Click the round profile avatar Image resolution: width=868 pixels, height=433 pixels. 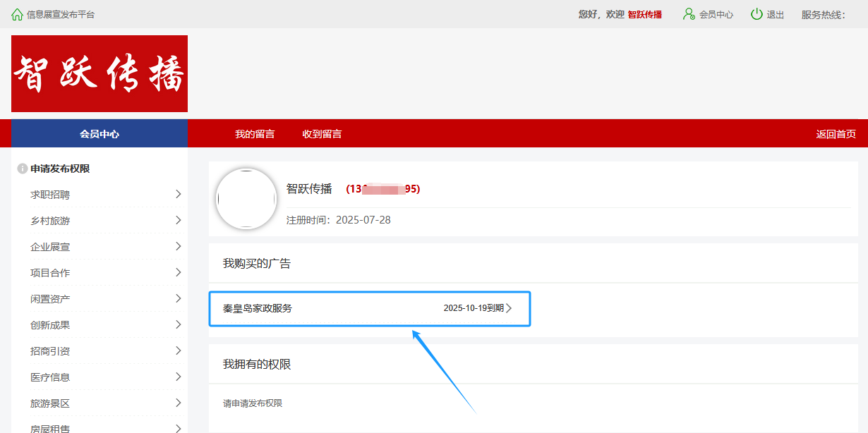tap(246, 199)
